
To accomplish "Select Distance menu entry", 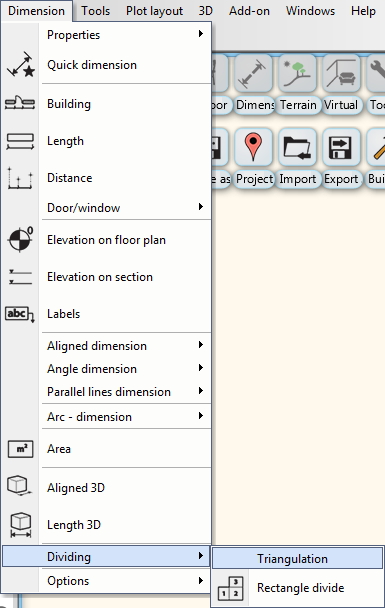I will pos(107,178).
